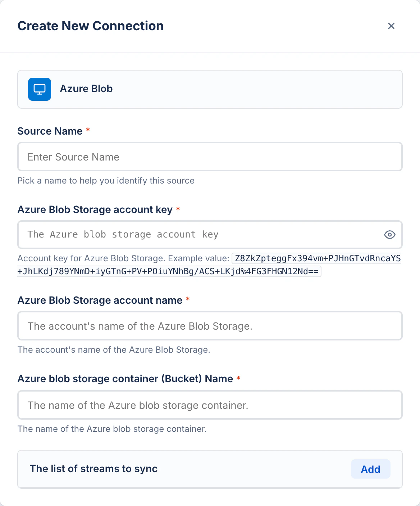Click the storage container (Bucket) Name field
420x506 pixels.
pyautogui.click(x=210, y=405)
